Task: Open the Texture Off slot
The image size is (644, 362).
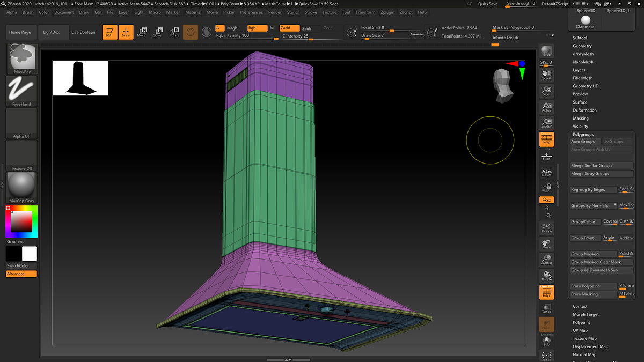Action: [22, 156]
